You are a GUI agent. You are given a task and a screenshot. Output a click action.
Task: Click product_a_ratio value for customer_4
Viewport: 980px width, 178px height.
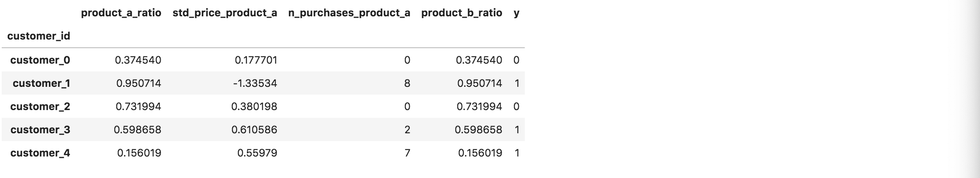pos(139,153)
